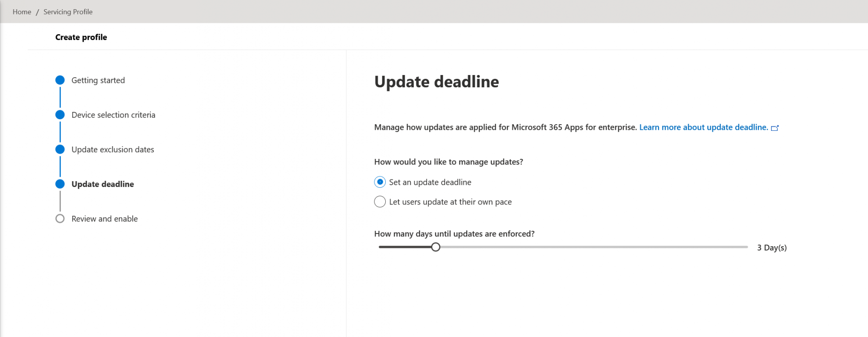Click the selected radio indicator for update deadline
Viewport: 868px width, 337px height.
[380, 182]
